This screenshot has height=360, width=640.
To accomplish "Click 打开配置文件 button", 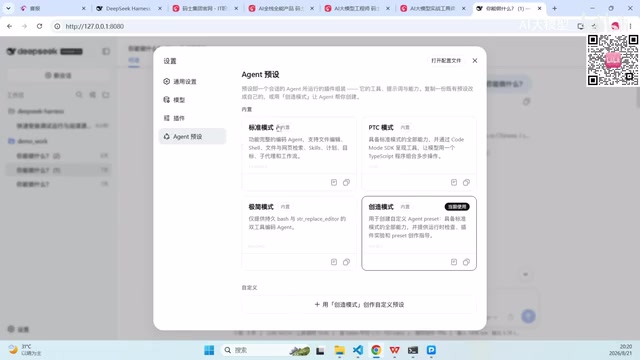I will coord(446,60).
